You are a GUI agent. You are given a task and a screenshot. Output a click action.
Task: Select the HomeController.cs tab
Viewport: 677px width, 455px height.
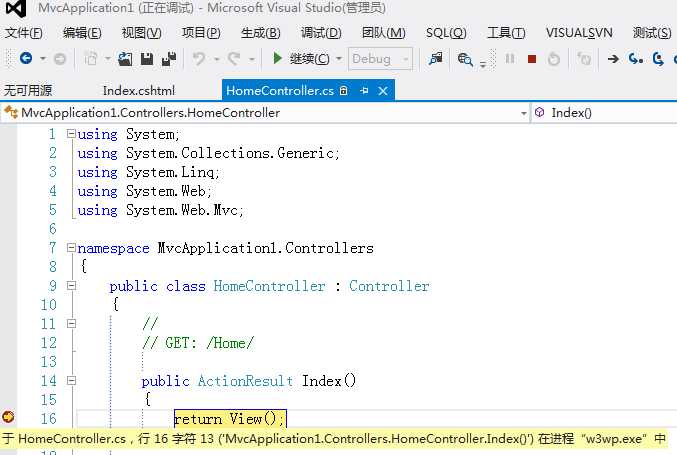(280, 91)
